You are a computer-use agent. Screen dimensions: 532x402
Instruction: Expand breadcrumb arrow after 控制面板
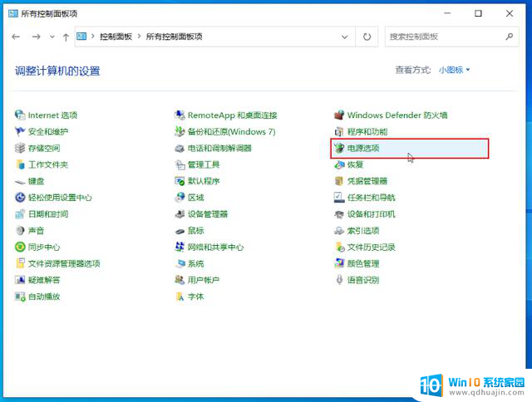139,37
